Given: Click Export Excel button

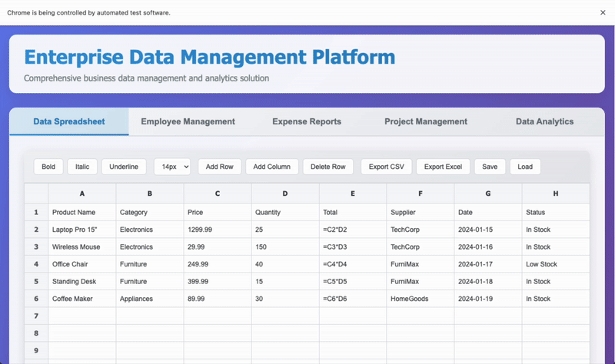Looking at the screenshot, I should (443, 167).
